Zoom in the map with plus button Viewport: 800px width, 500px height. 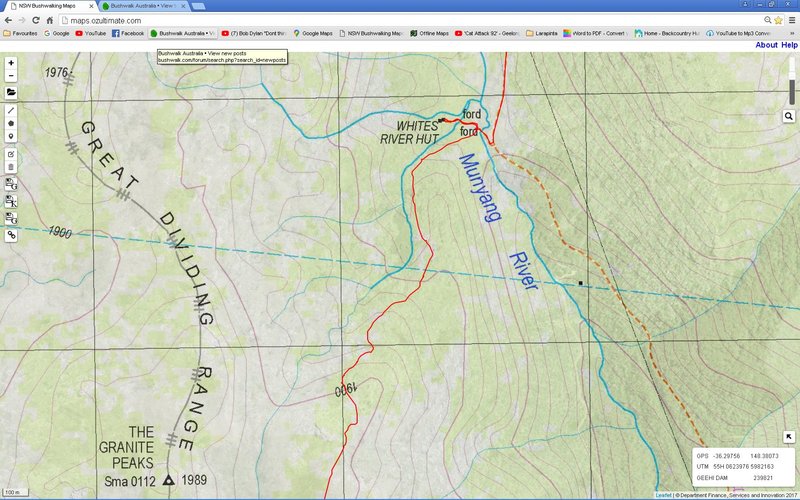tap(11, 63)
